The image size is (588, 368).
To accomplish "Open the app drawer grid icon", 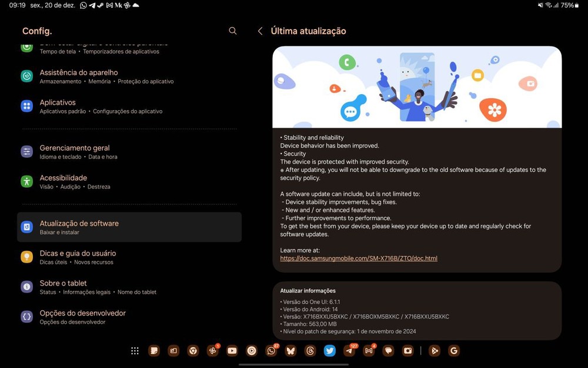I will pyautogui.click(x=135, y=351).
